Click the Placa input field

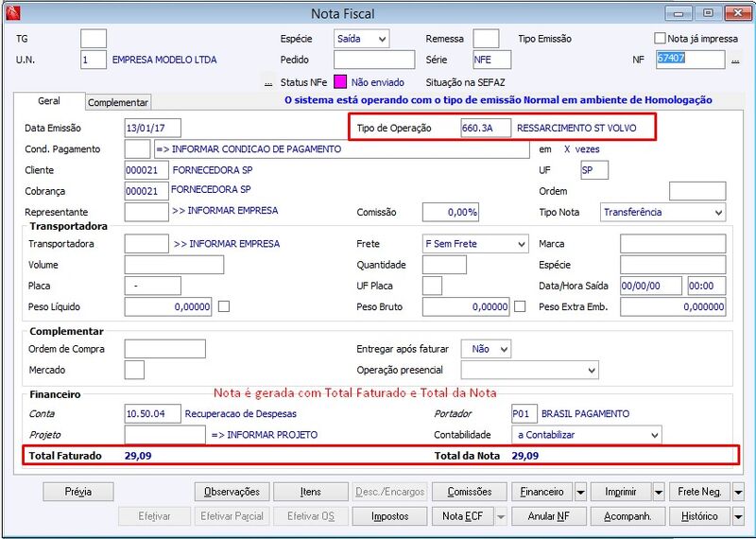[153, 286]
